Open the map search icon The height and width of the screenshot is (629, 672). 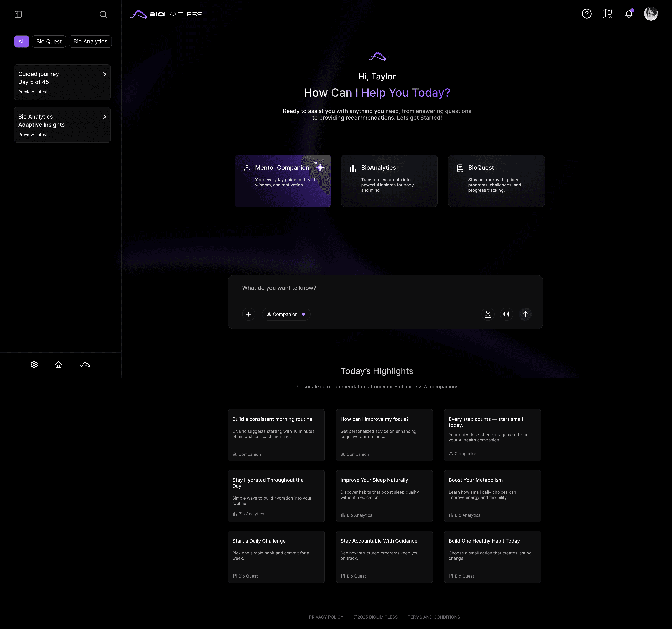tap(607, 14)
